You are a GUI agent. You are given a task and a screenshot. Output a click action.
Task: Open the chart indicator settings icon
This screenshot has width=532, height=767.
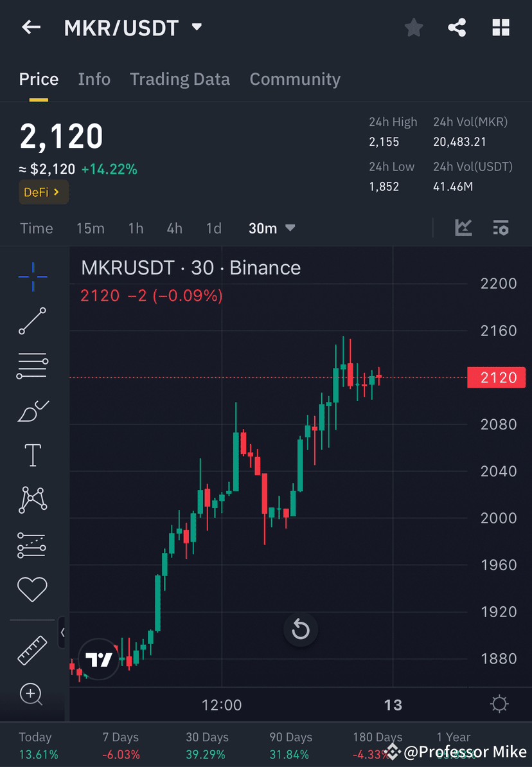pyautogui.click(x=501, y=228)
